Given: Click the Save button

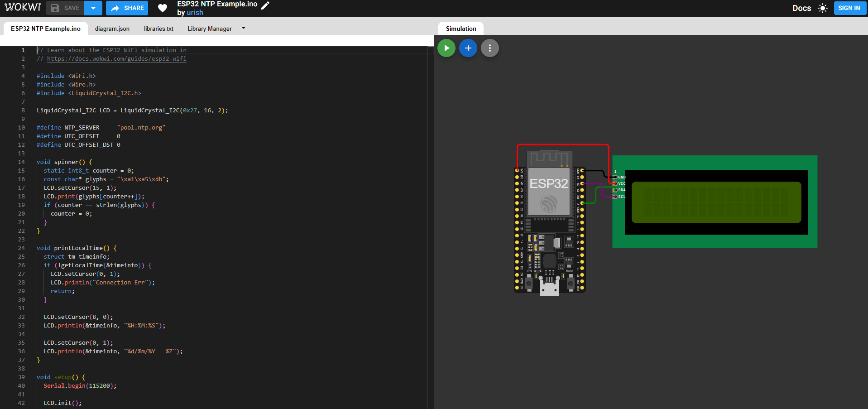Looking at the screenshot, I should 65,8.
